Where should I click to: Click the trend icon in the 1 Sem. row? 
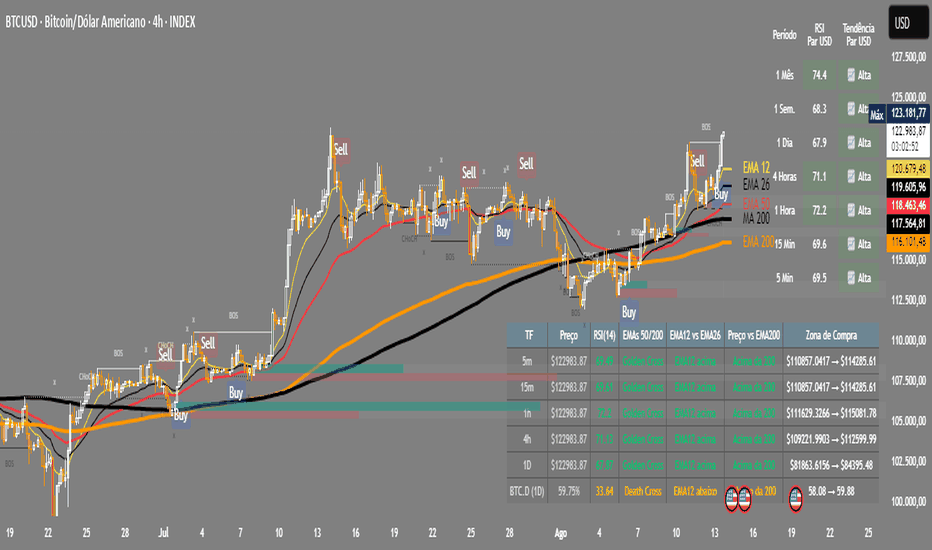[851, 109]
